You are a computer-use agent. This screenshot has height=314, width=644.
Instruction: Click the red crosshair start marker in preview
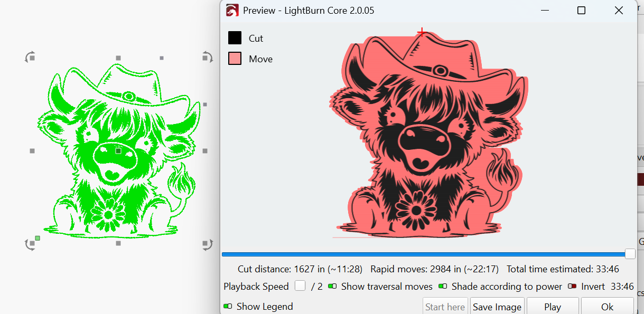coord(422,33)
